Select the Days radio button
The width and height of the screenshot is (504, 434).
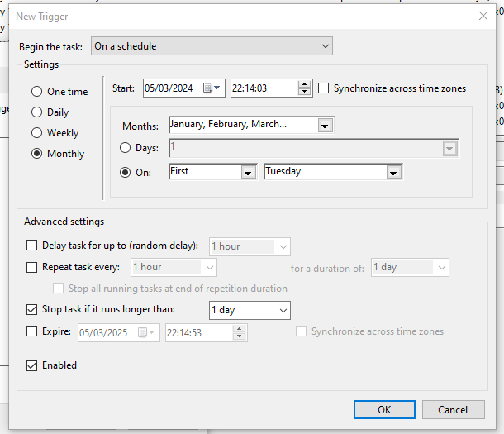[126, 148]
